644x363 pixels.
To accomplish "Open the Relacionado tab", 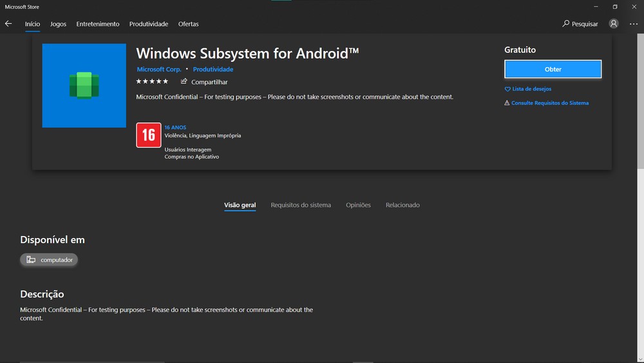I will pyautogui.click(x=402, y=205).
